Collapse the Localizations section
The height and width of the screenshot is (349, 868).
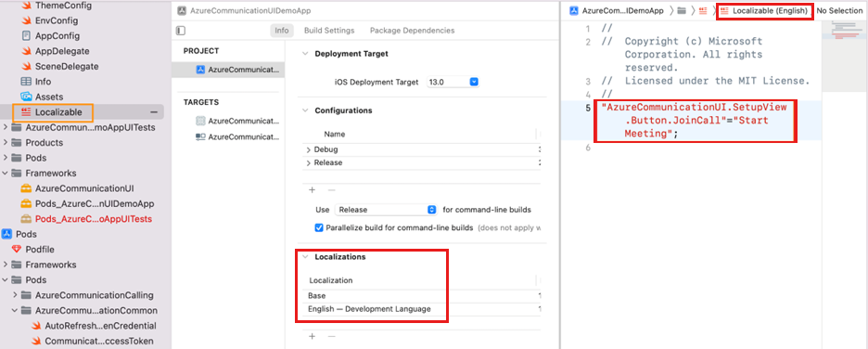(x=304, y=257)
